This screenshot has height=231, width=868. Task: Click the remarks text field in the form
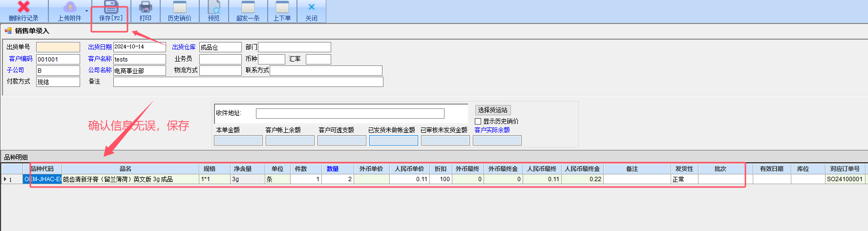(248, 82)
